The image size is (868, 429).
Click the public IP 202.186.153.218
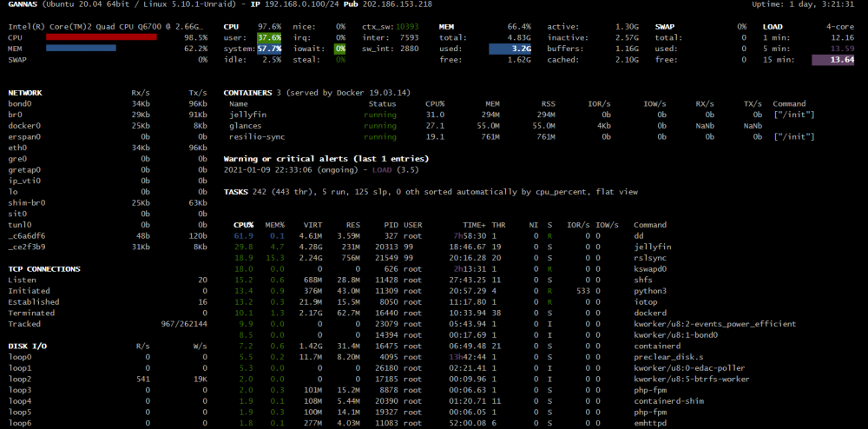[x=397, y=4]
